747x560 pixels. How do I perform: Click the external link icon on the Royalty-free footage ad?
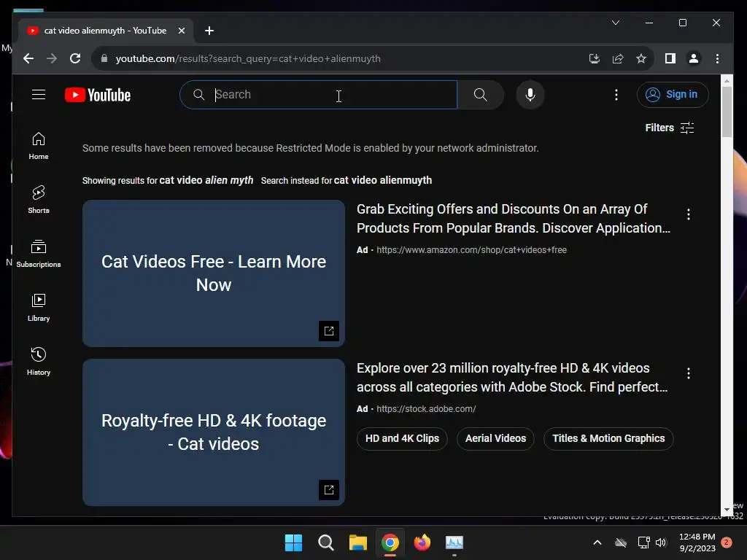pos(329,489)
